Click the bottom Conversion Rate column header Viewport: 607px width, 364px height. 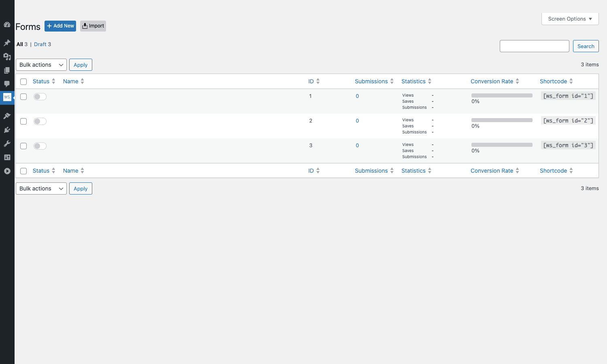(x=492, y=171)
